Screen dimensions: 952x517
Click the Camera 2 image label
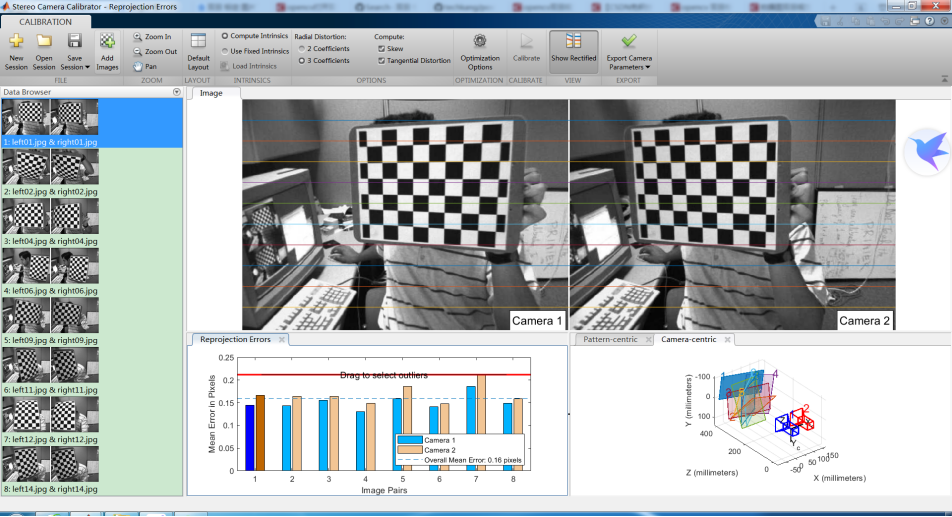[865, 320]
